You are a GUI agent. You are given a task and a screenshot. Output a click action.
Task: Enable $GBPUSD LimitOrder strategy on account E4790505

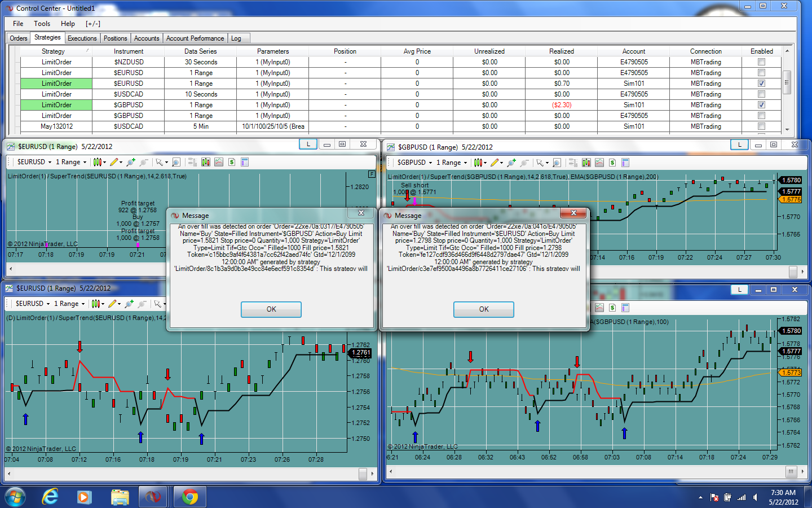coord(762,116)
